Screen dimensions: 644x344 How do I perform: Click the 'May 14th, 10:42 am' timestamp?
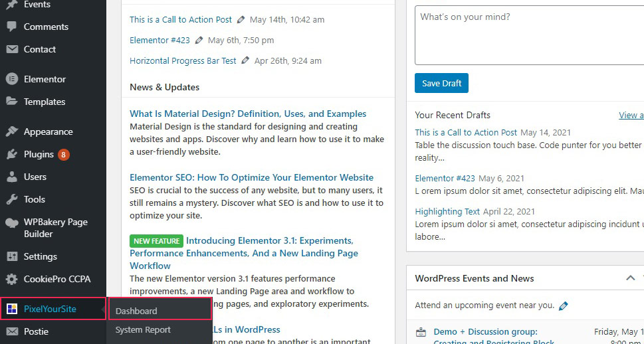coord(287,19)
